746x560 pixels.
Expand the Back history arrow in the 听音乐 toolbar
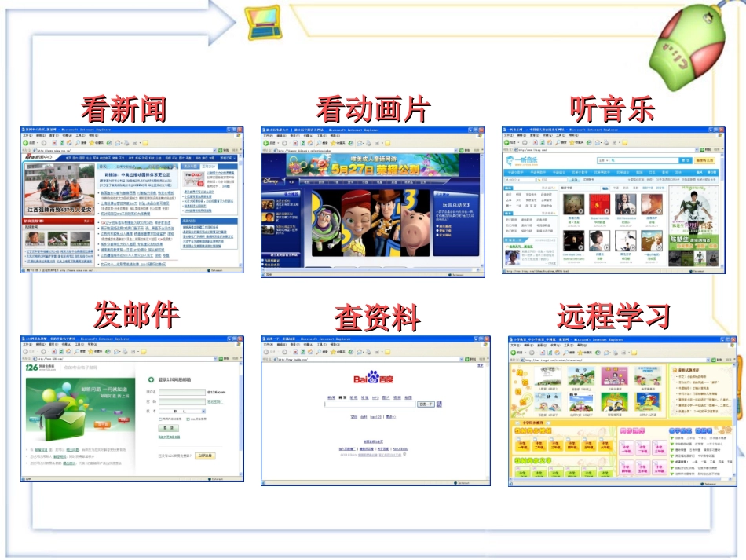pos(520,142)
